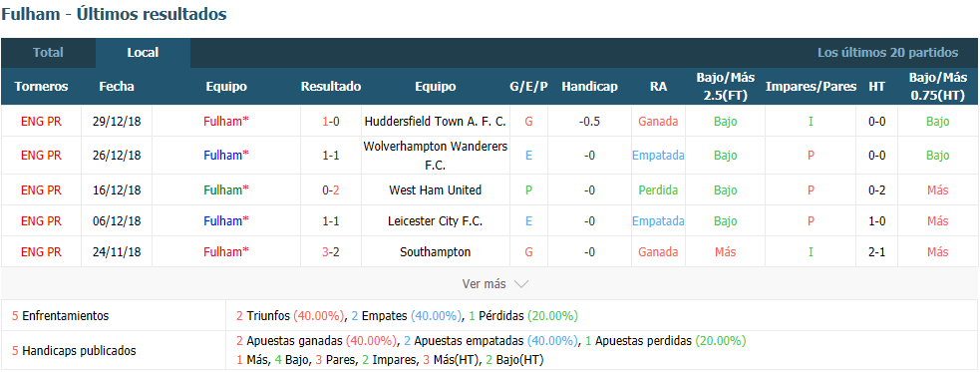Click ENG PR tournament in 06/12/18 row
The height and width of the screenshot is (372, 980).
click(x=41, y=221)
